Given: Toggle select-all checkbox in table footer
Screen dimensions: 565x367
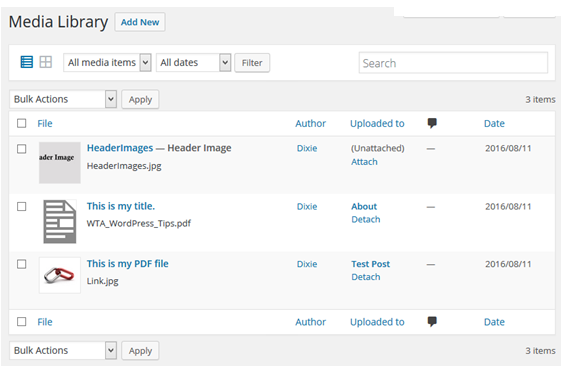Looking at the screenshot, I should (x=22, y=321).
